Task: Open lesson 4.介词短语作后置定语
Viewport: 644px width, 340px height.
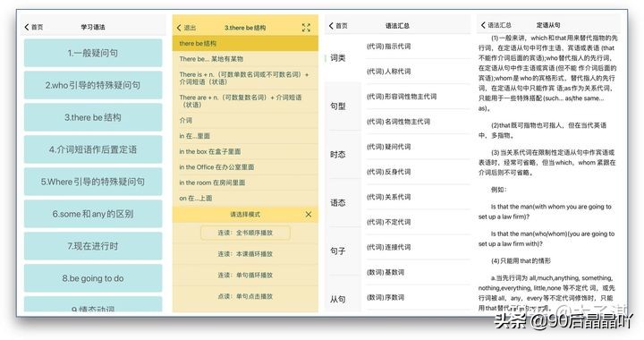Action: coord(93,149)
